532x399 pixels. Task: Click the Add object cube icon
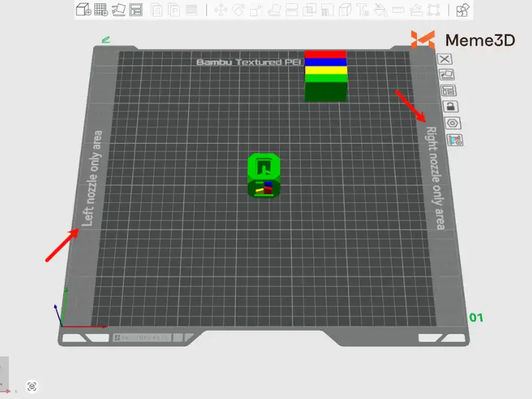84,9
